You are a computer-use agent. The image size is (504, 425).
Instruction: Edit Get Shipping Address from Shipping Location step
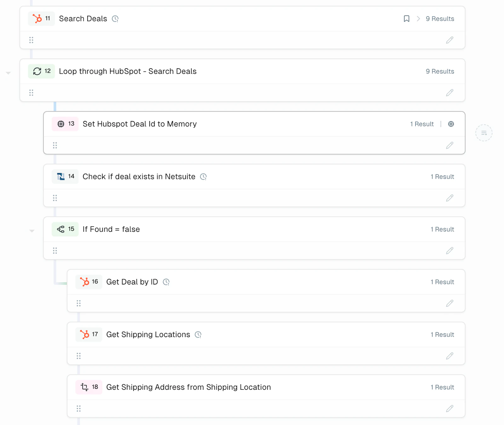450,408
